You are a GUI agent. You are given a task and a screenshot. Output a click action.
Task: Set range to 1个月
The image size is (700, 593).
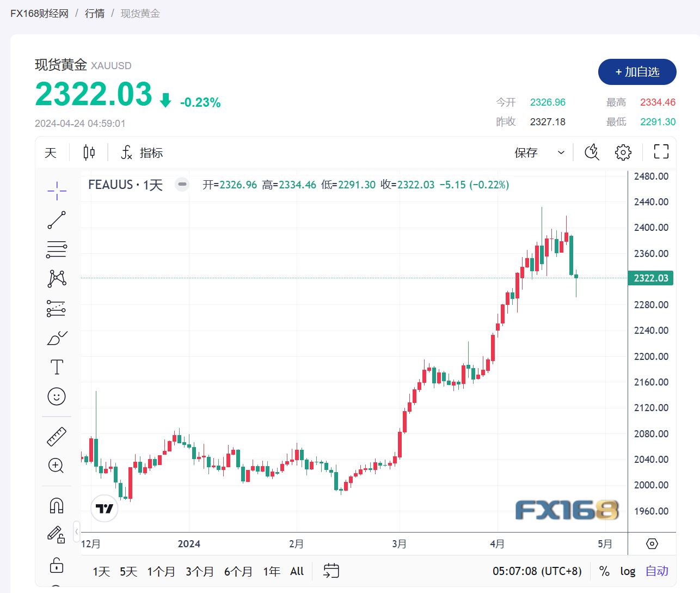pyautogui.click(x=161, y=571)
